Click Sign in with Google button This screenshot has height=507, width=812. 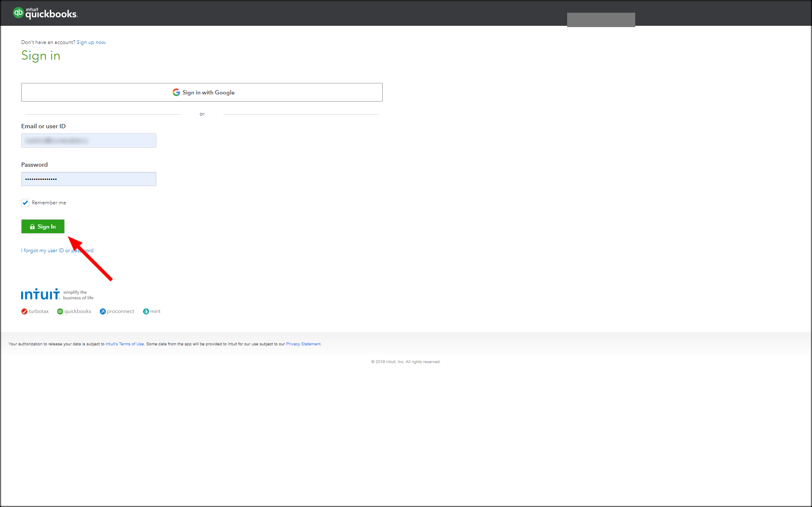pyautogui.click(x=202, y=92)
